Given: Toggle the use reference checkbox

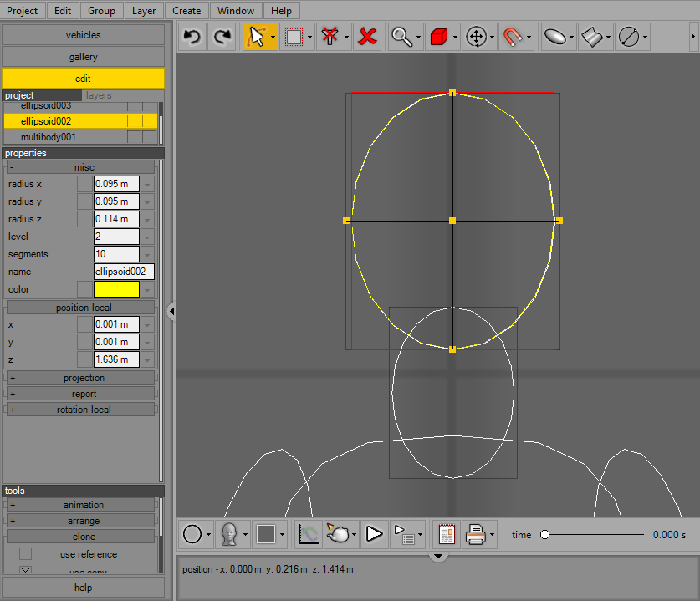Looking at the screenshot, I should click(25, 553).
